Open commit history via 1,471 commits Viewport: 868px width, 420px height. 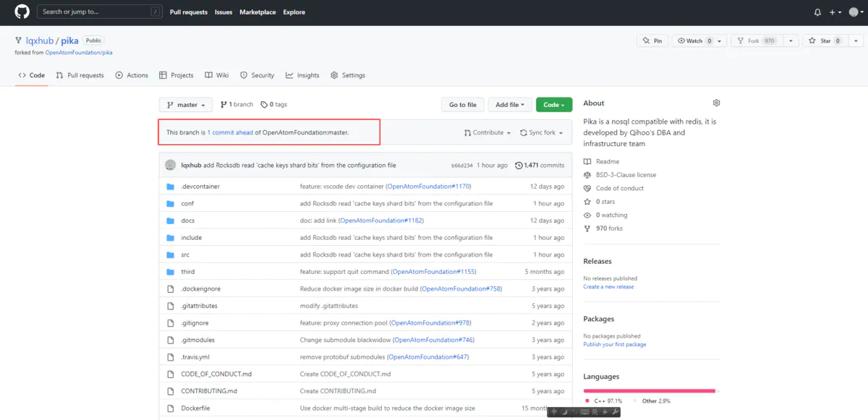[540, 166]
